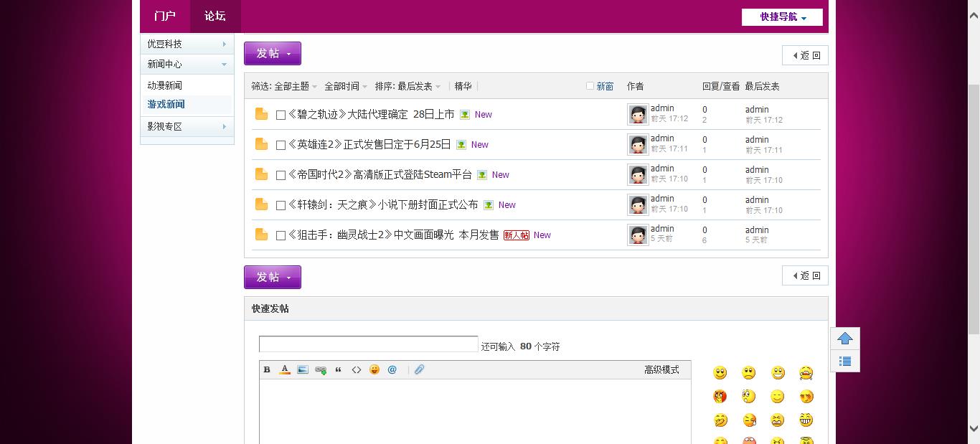
Task: Insert the sad frowning emoticon
Action: (x=749, y=373)
